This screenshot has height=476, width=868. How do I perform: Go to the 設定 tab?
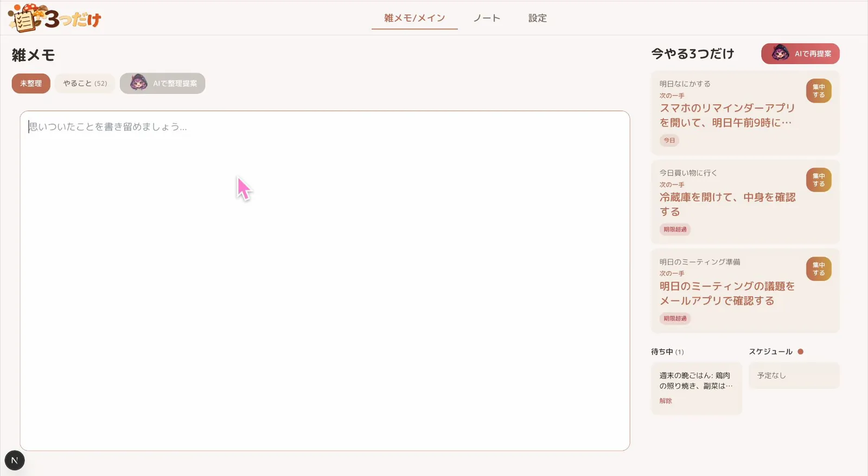(x=538, y=18)
